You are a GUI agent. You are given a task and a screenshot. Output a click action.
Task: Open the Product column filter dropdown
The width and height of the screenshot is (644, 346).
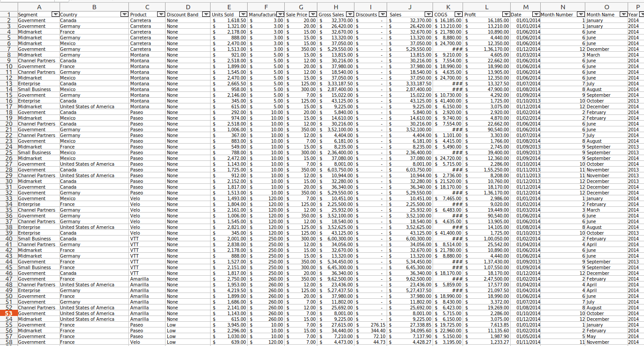click(162, 15)
